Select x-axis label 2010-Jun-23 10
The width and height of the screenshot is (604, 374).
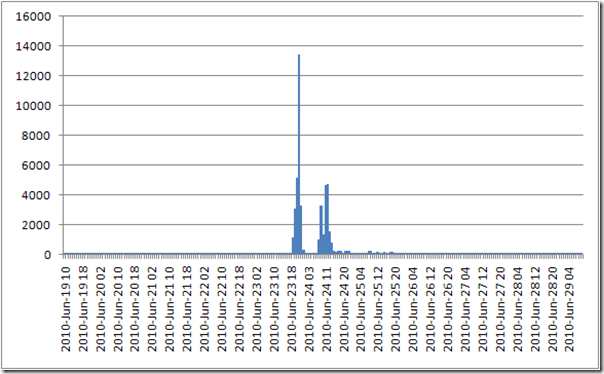[274, 309]
